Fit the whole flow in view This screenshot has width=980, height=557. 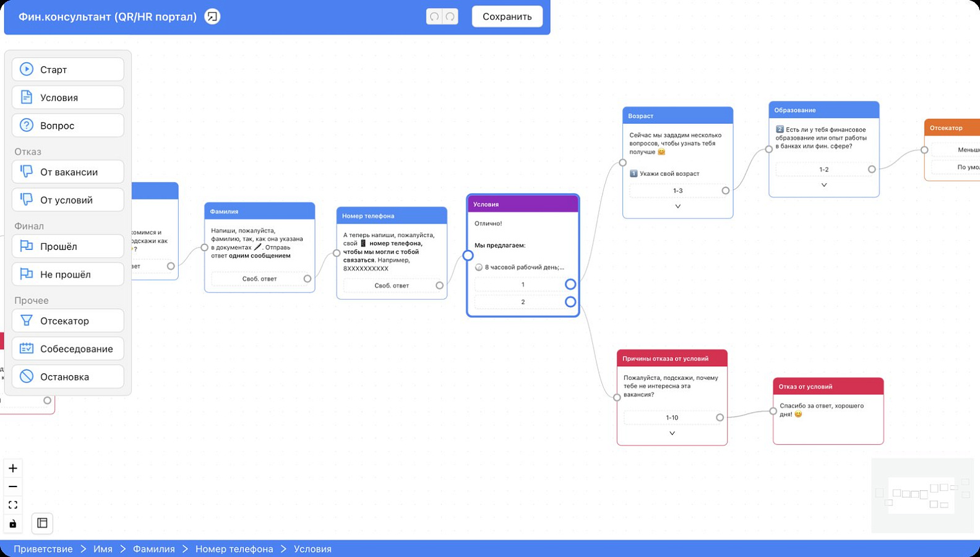coord(13,505)
